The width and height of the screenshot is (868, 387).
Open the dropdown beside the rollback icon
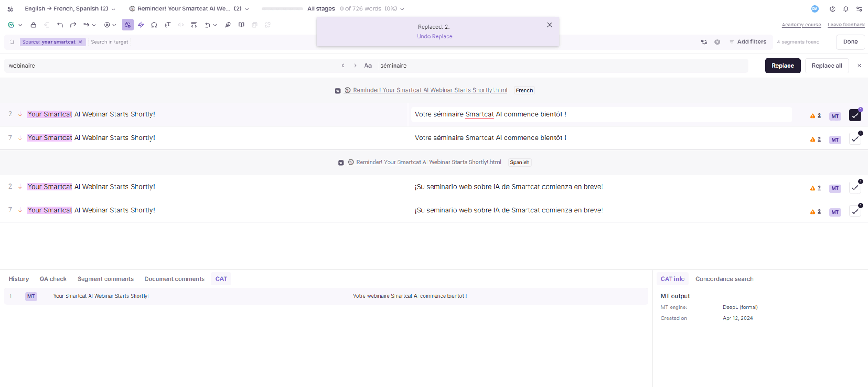coord(215,25)
